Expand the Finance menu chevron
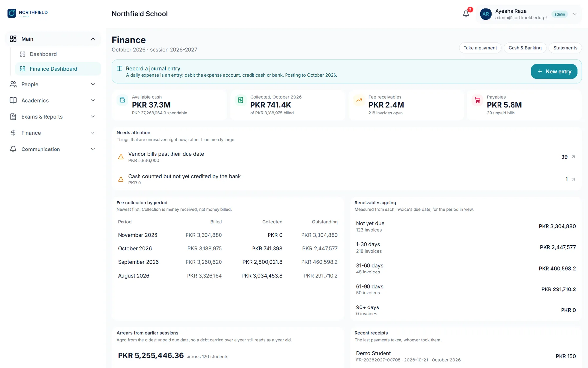Image resolution: width=588 pixels, height=368 pixels. click(93, 133)
